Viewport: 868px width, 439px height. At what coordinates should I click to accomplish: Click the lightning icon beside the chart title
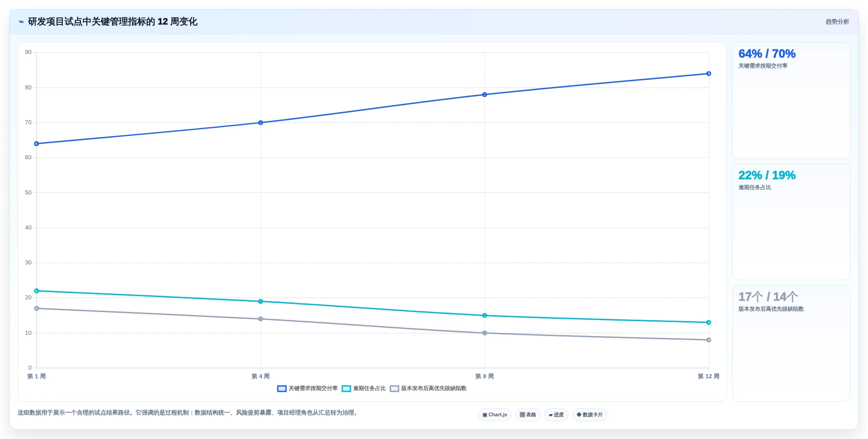click(21, 22)
